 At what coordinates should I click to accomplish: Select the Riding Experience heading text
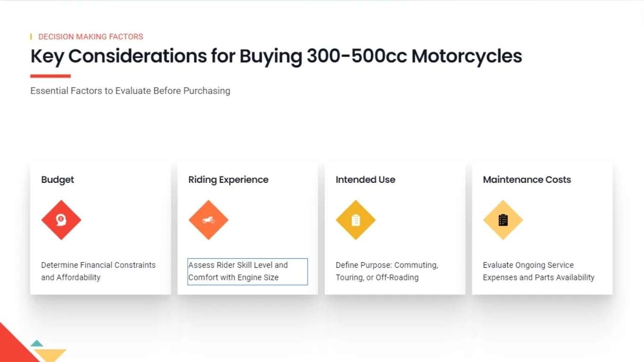pos(228,180)
